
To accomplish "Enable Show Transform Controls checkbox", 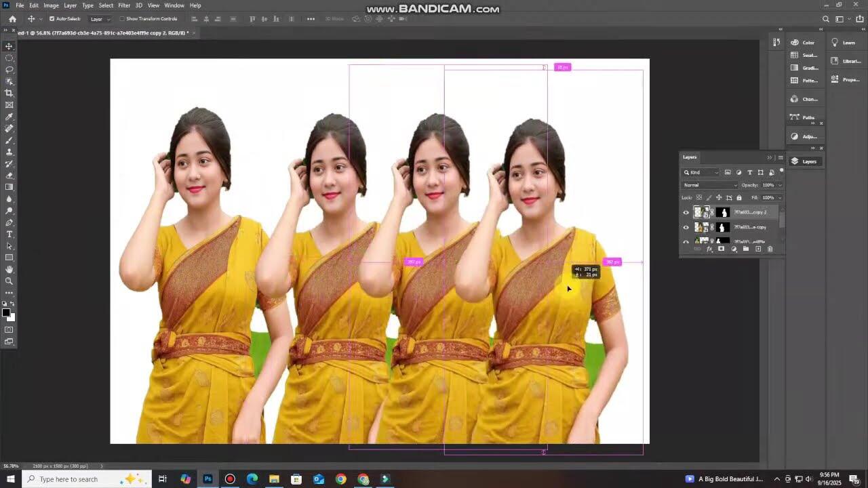I will 122,19.
